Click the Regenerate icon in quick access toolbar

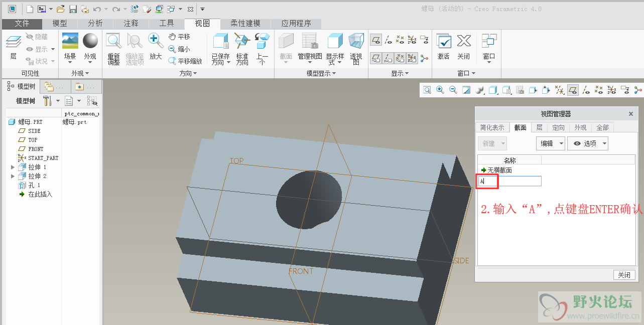135,9
